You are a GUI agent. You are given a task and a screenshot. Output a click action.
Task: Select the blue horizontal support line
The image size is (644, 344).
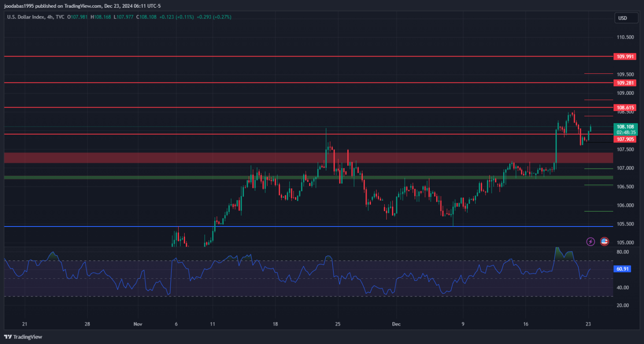point(308,226)
